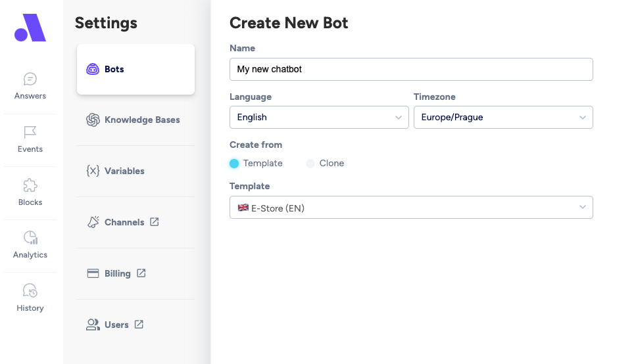Click the Create from label

[256, 145]
